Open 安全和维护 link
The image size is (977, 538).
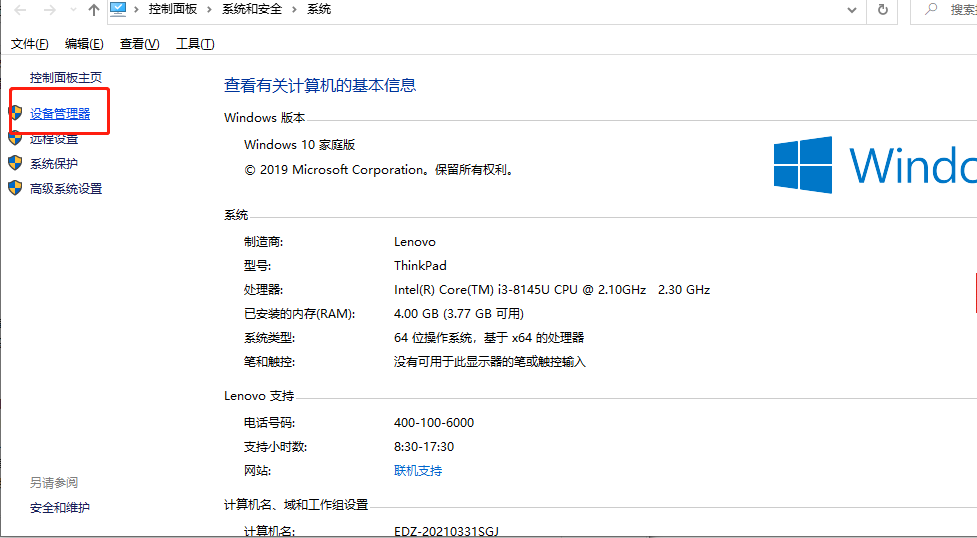point(60,507)
